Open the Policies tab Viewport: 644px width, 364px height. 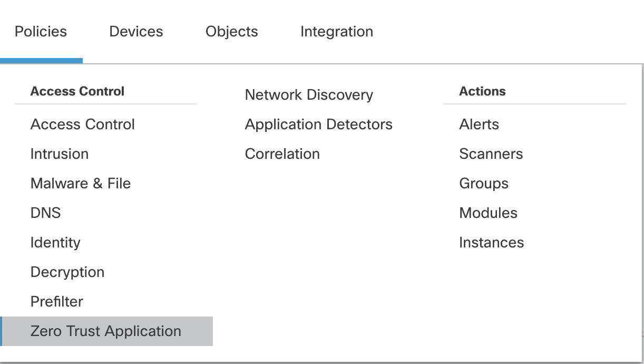point(41,32)
